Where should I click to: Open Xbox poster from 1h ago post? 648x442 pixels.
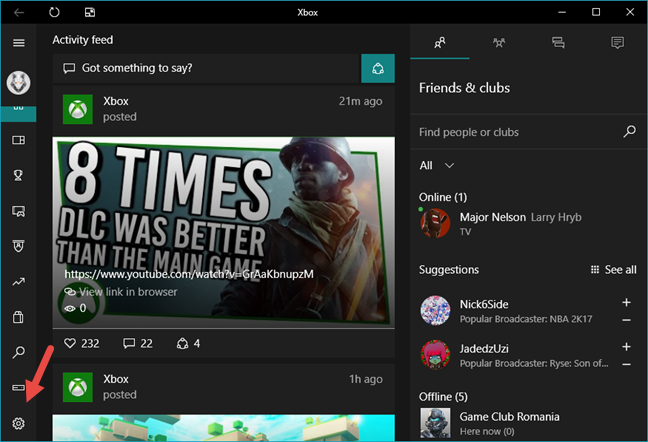point(116,379)
